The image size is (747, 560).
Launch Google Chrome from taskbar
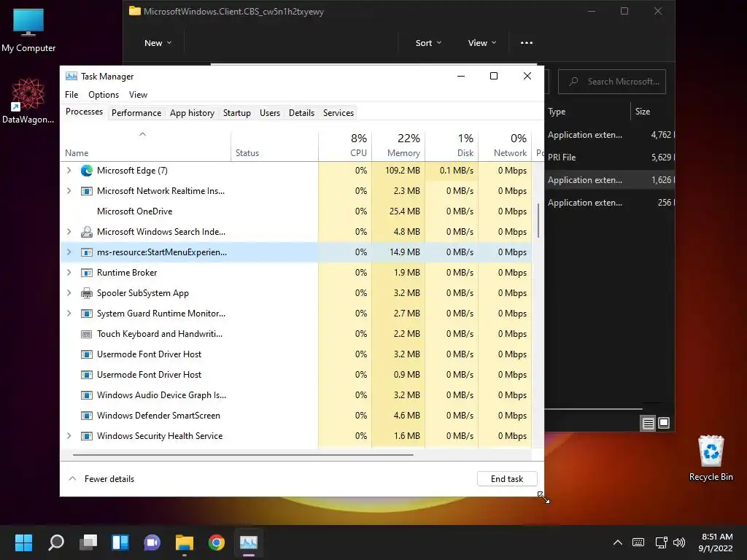[x=216, y=542]
